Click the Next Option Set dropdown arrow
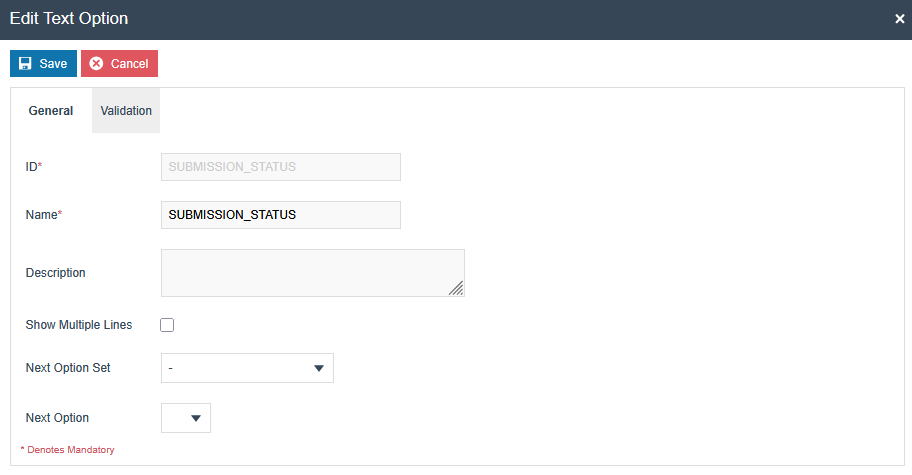Screen dimensions: 912x475 pos(319,368)
